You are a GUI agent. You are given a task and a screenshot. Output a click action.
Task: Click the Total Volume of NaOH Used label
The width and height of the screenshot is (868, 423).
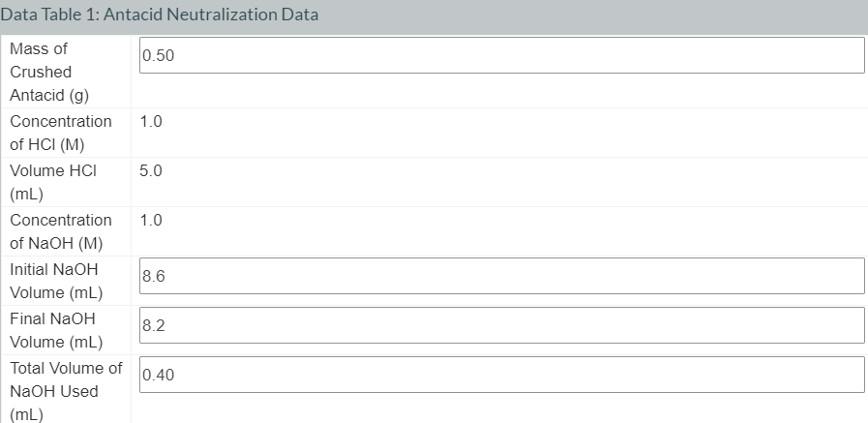66,391
